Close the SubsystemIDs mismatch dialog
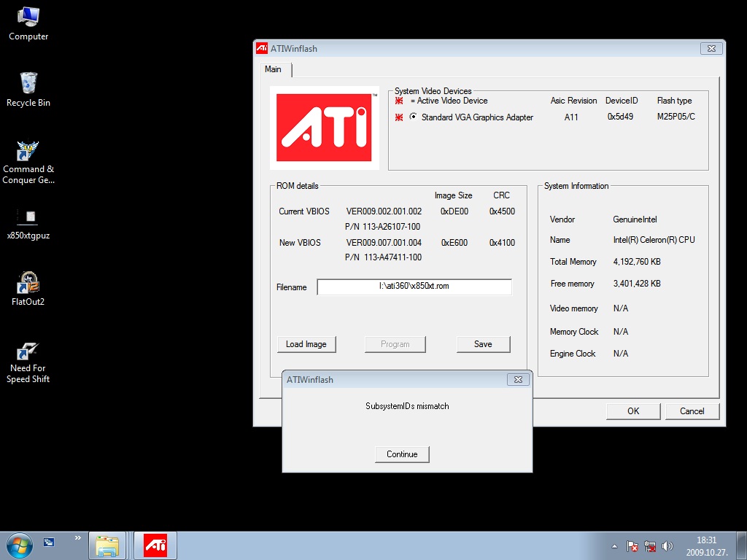 click(x=519, y=379)
